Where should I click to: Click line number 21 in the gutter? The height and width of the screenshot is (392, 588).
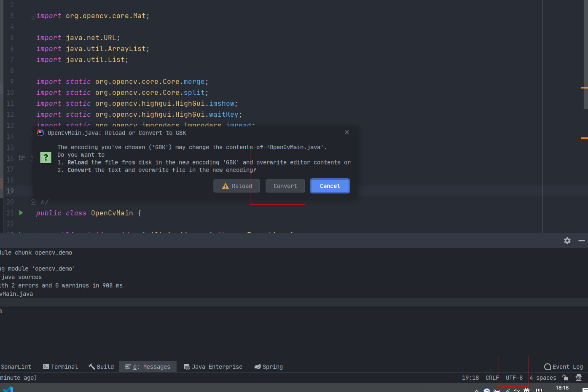tap(10, 213)
